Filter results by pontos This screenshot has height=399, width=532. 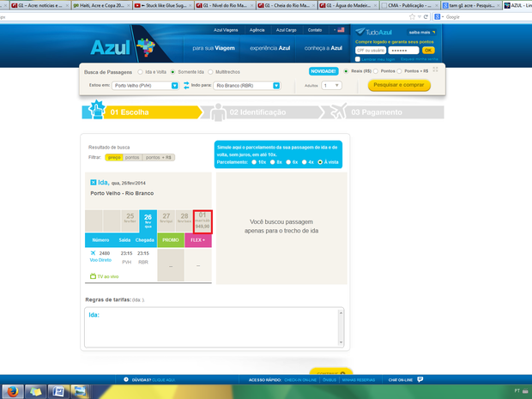(133, 158)
